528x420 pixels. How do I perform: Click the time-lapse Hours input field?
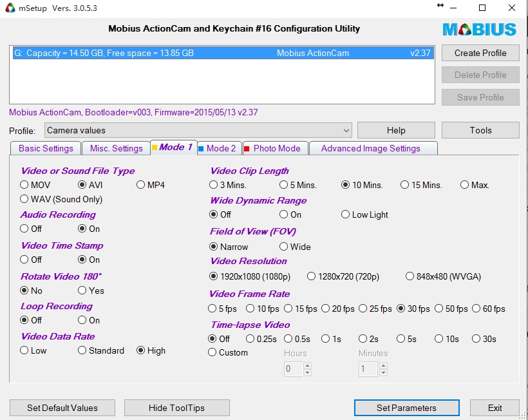(293, 369)
